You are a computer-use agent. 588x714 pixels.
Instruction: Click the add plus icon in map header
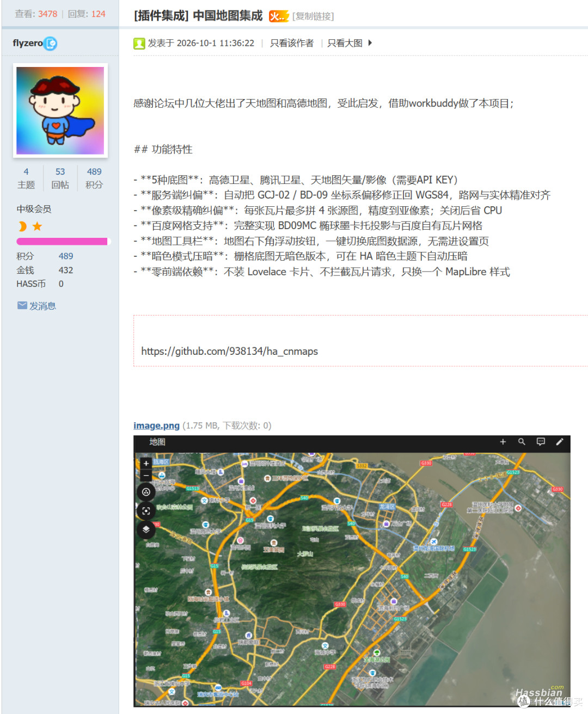503,442
